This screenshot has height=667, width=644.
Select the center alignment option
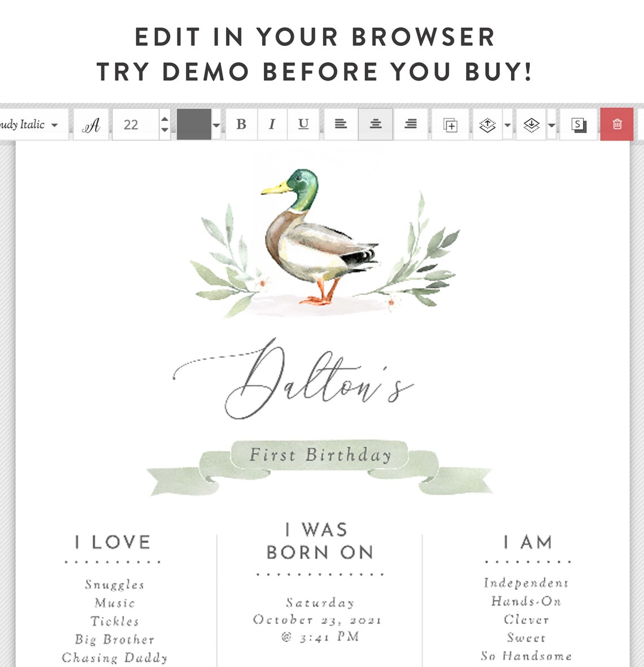[x=376, y=124]
